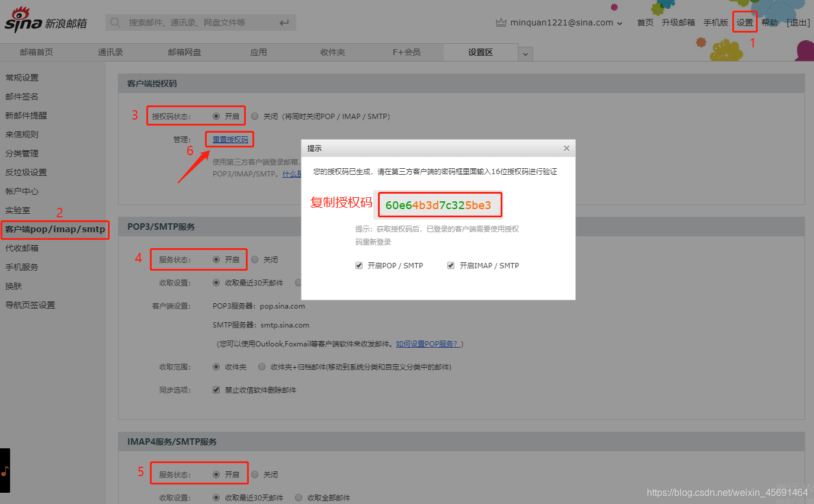Select 关闭 for IMAP4/SMTP 服务状态
814x504 pixels.
[255, 474]
